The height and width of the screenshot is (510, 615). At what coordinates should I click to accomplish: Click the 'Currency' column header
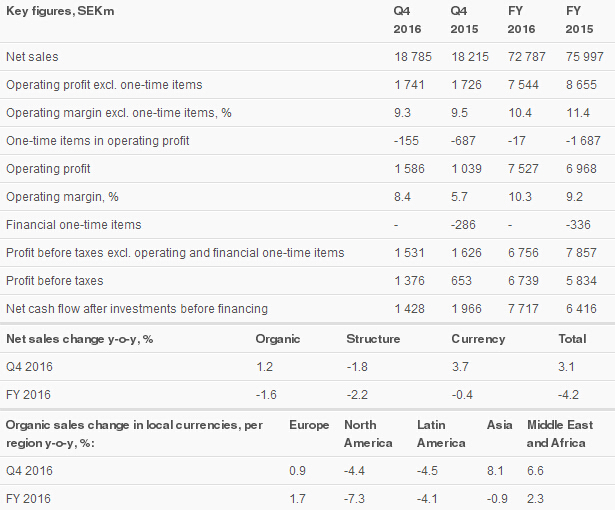pyautogui.click(x=478, y=339)
